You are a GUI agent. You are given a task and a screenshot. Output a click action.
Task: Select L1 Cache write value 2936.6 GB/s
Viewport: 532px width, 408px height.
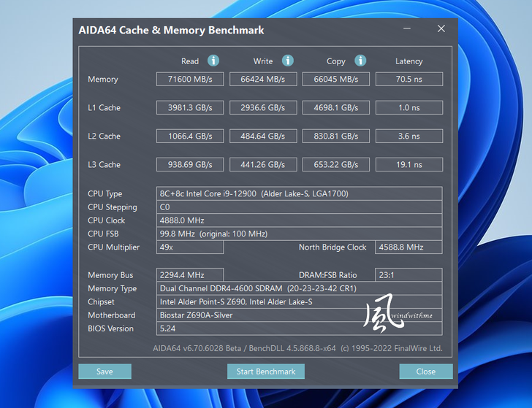[263, 107]
